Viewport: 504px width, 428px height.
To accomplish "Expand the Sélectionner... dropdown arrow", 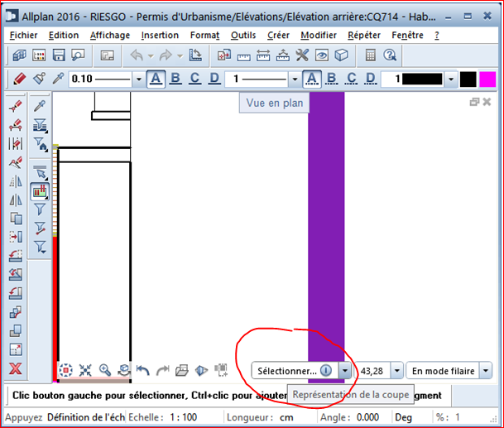I will pyautogui.click(x=345, y=371).
